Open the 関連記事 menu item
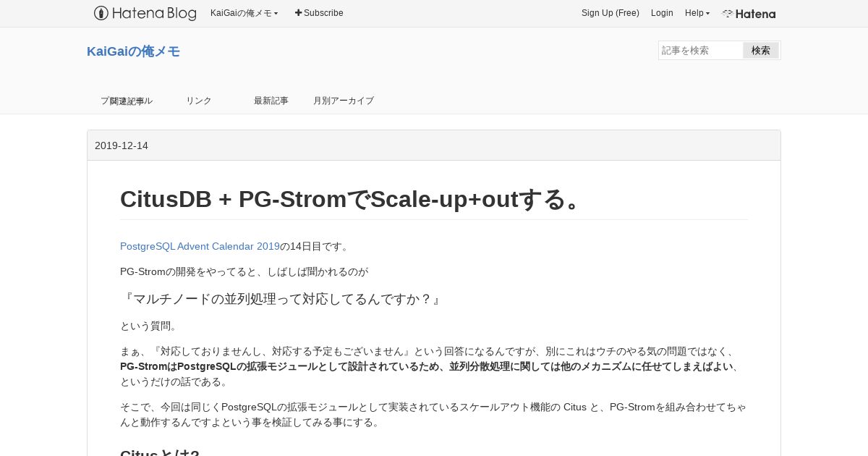 (x=127, y=101)
